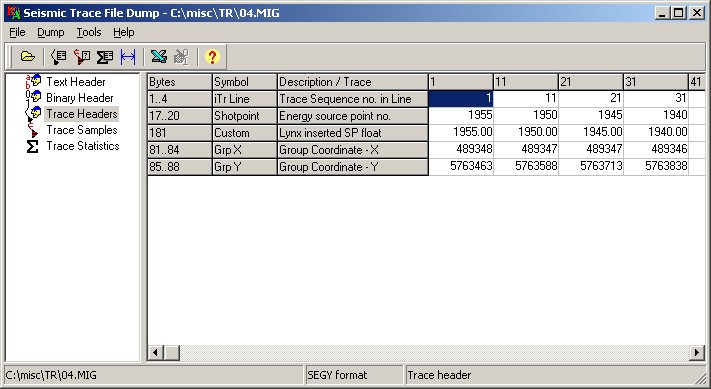711x389 pixels.
Task: Open the Help menu
Action: [124, 32]
